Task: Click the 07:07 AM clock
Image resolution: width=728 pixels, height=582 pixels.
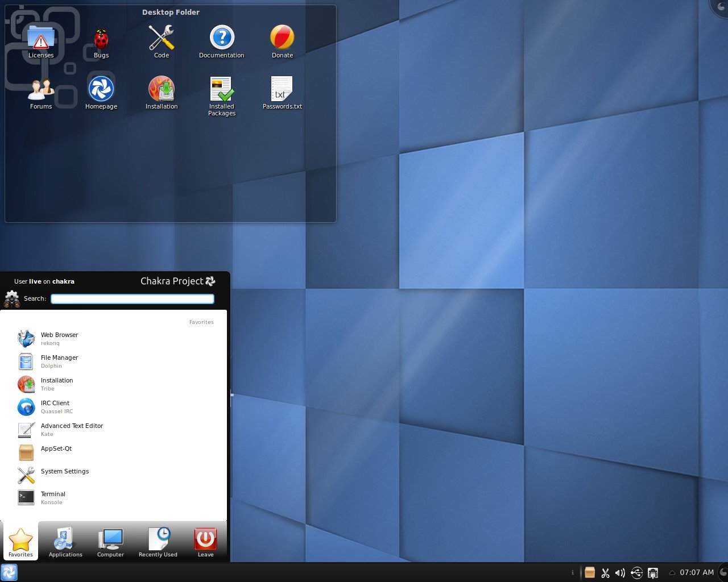Action: [697, 572]
